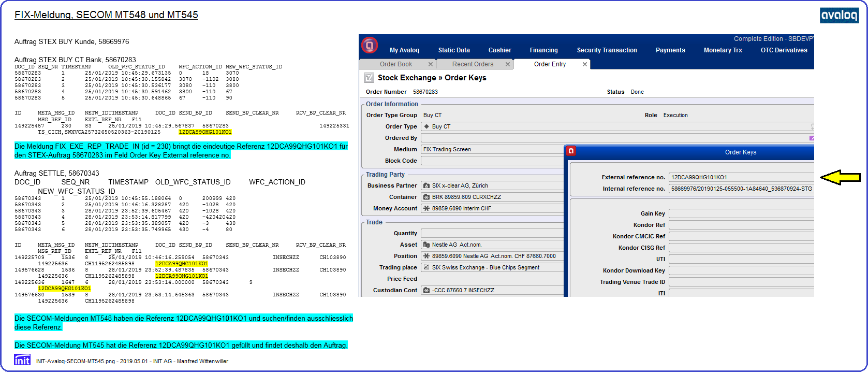The width and height of the screenshot is (868, 372).
Task: Click the FIX-Meldung, SECOM MT548 und MT545 title
Action: click(x=106, y=15)
